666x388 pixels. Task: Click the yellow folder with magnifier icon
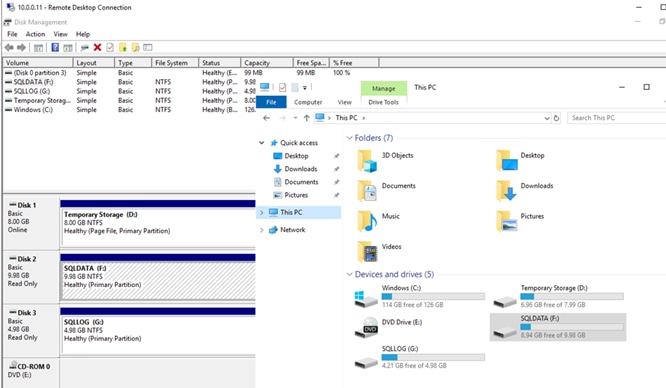[135, 47]
